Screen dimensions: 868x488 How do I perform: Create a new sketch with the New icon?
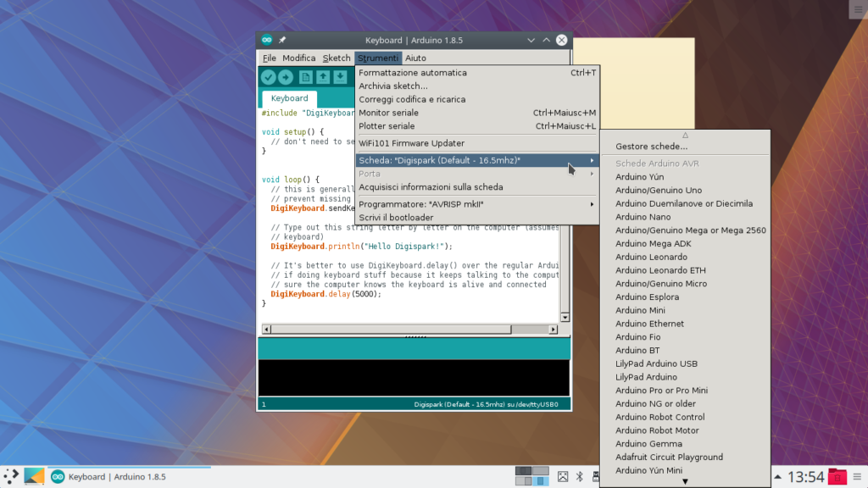[305, 77]
